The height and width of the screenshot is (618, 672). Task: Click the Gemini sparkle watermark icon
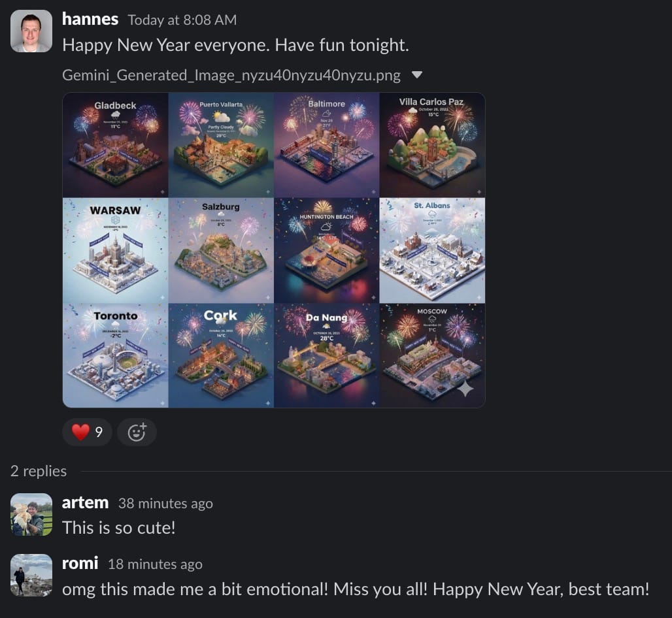pyautogui.click(x=465, y=388)
